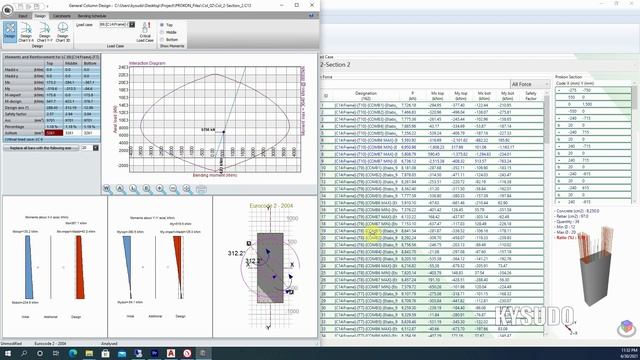Click the Eurocode 2 - 2004 section title
Image resolution: width=640 pixels, height=360 pixels.
[x=271, y=206]
